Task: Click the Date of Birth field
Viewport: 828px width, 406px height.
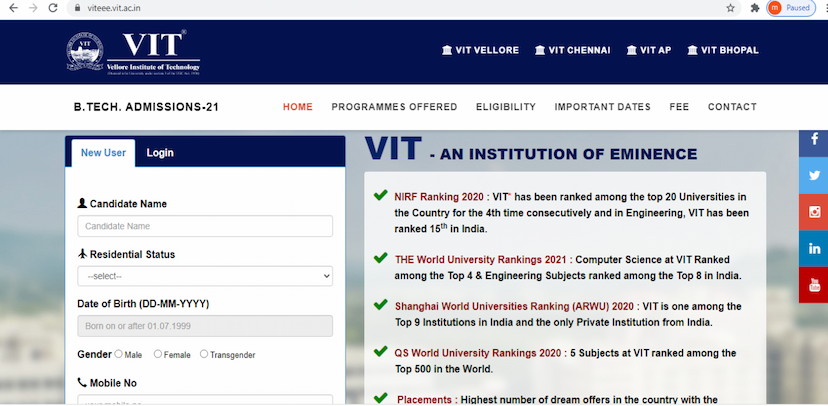Action: coord(205,326)
